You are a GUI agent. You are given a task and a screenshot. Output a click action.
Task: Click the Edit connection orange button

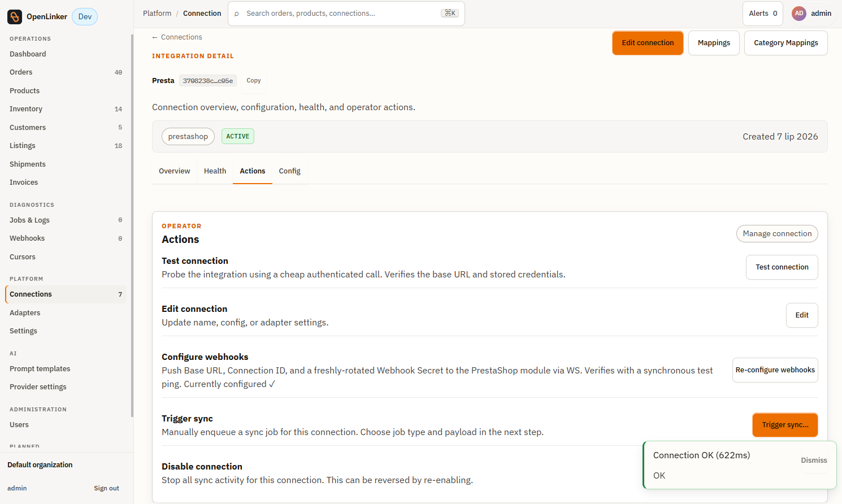[648, 43]
